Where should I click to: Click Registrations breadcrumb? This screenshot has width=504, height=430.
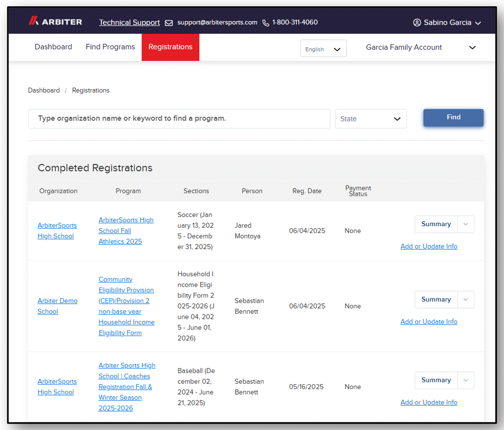coord(91,90)
